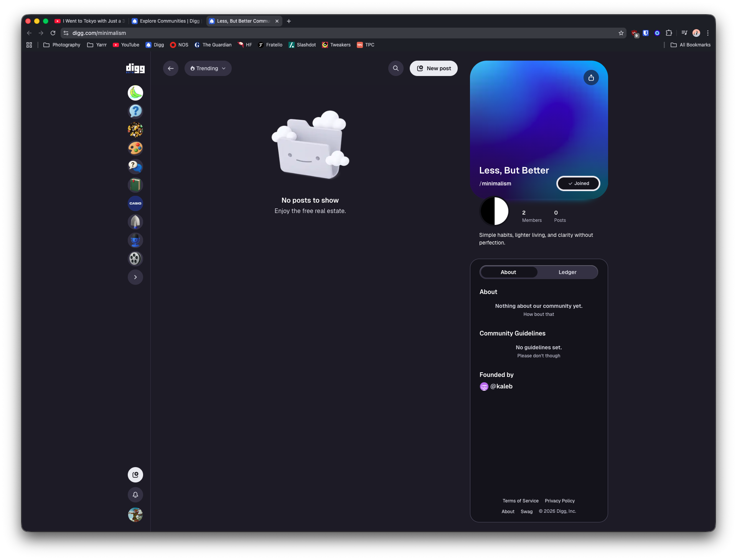Open notifications via the bell icon
Screen dimensions: 737x560
click(x=135, y=495)
